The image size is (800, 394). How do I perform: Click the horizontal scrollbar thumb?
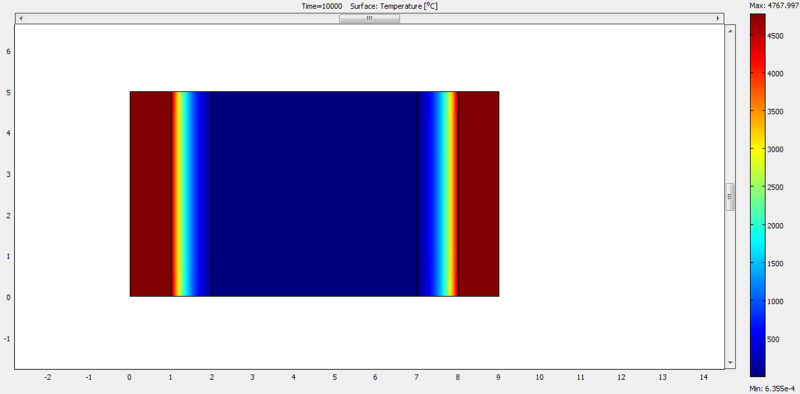(x=369, y=19)
